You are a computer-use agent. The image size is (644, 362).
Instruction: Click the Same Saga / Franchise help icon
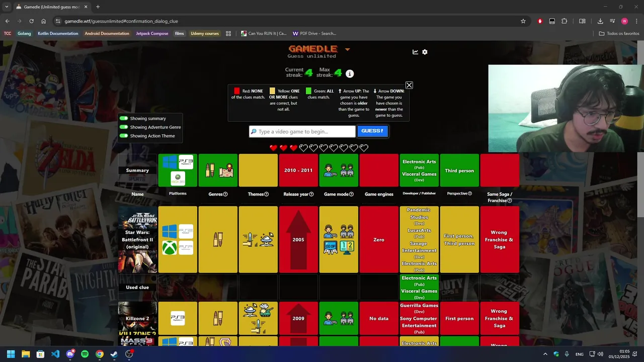coord(510,201)
